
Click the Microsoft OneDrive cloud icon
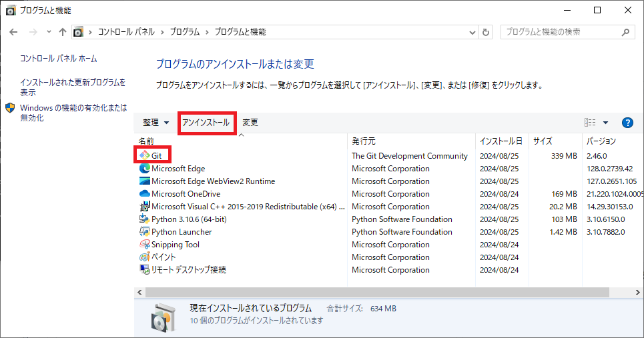(144, 194)
